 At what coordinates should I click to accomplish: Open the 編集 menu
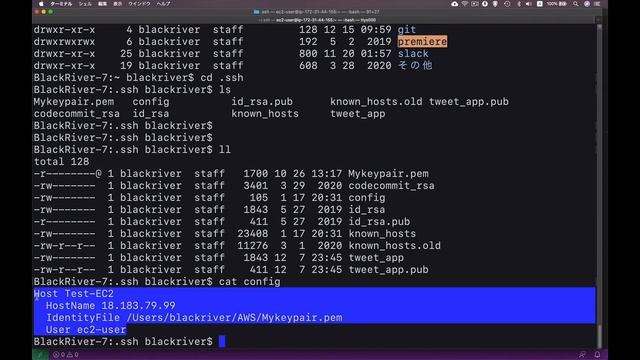pos(102,4)
